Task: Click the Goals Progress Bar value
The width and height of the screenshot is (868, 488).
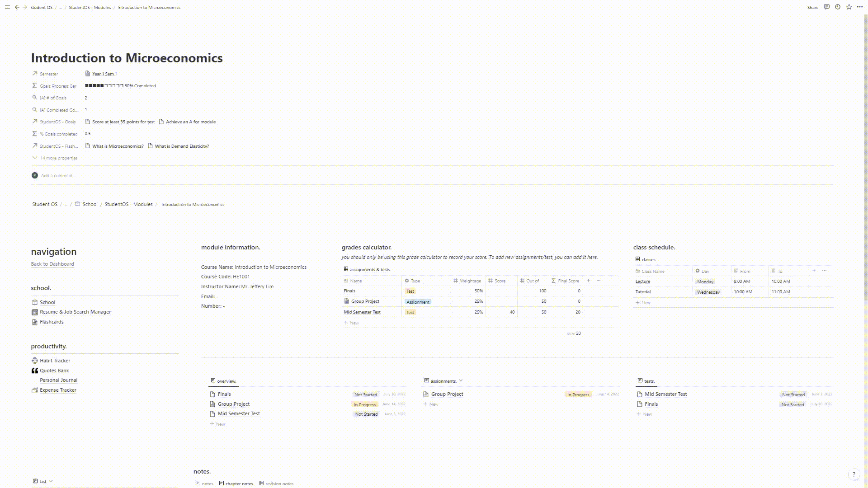Action: tap(120, 85)
